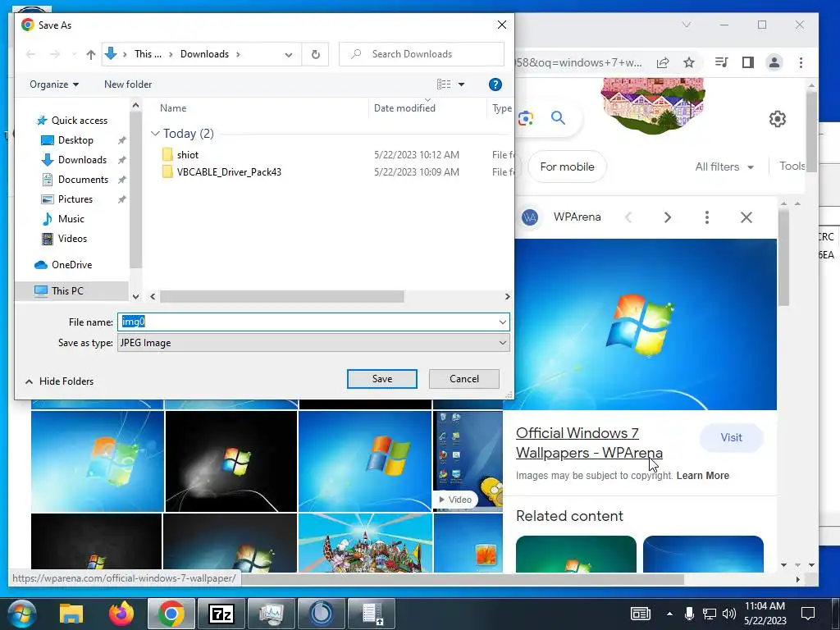
Task: Open Google Lens camera search icon
Action: (526, 118)
